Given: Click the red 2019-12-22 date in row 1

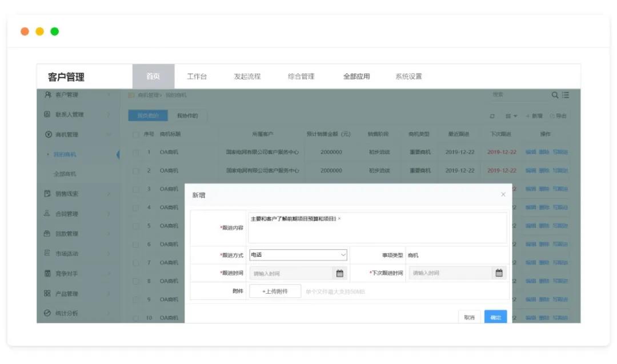Looking at the screenshot, I should tap(502, 153).
